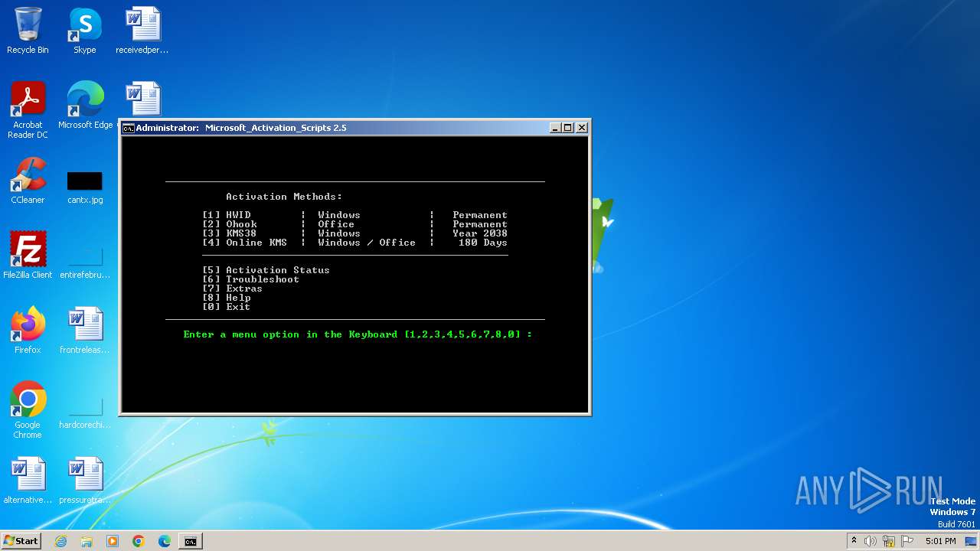Image resolution: width=980 pixels, height=551 pixels.
Task: Open the command window system menu icon
Action: click(129, 128)
